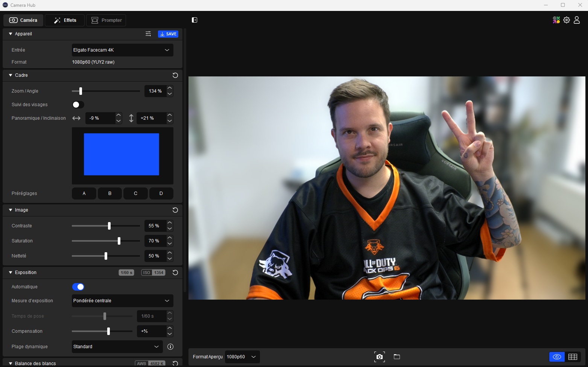This screenshot has height=367, width=588.
Task: Open the Mesure d'exposition dropdown
Action: tap(122, 301)
